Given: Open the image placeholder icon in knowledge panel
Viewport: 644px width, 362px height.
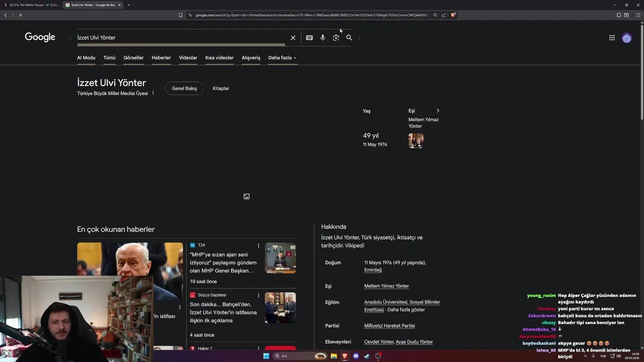Looking at the screenshot, I should pos(247,197).
